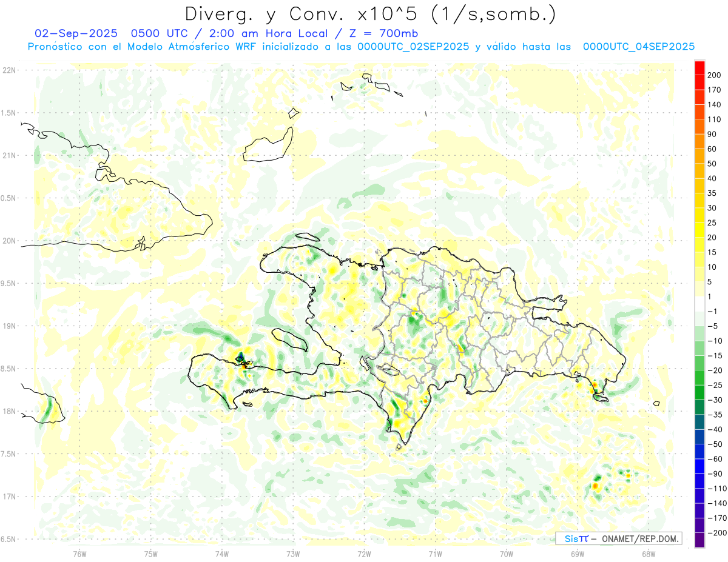Click the white colorbar segment between 1 and -1
This screenshot has height=562, width=728.
(699, 304)
